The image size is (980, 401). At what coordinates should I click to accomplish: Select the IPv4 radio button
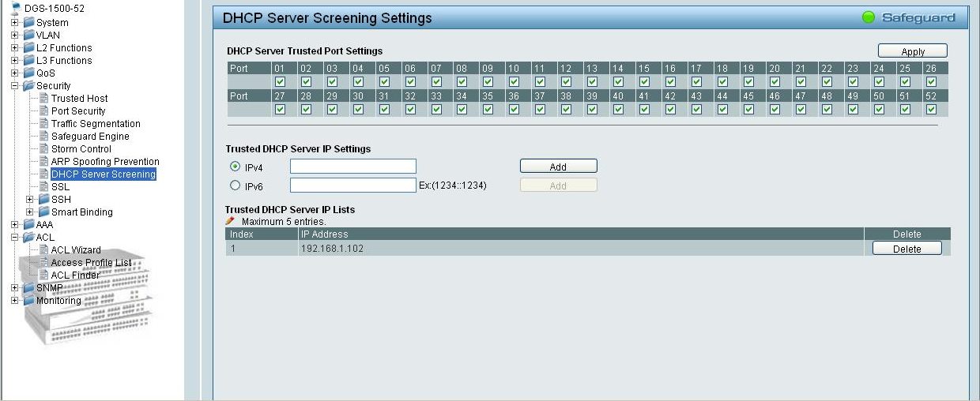point(235,167)
